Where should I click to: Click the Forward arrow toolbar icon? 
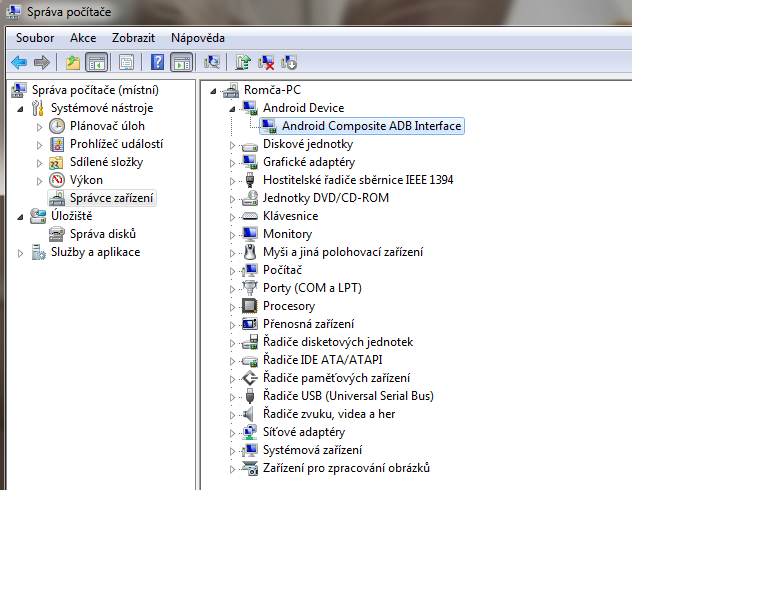[42, 62]
